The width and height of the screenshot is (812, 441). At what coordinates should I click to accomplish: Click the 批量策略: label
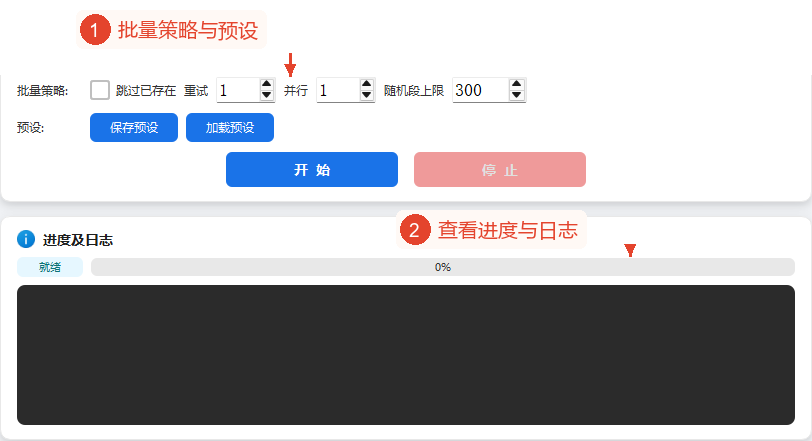coord(42,91)
